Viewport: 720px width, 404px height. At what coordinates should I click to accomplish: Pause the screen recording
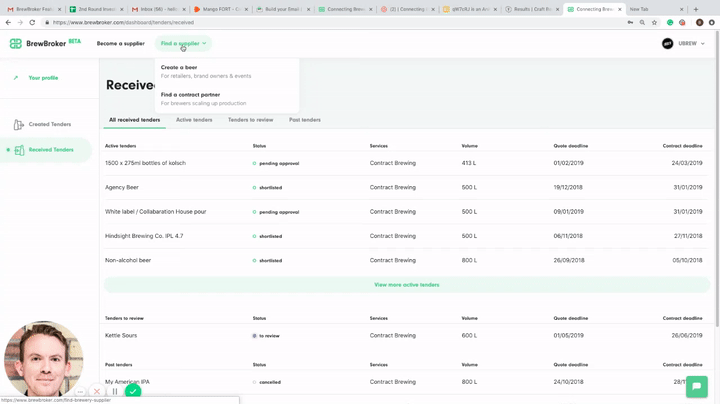click(x=115, y=392)
